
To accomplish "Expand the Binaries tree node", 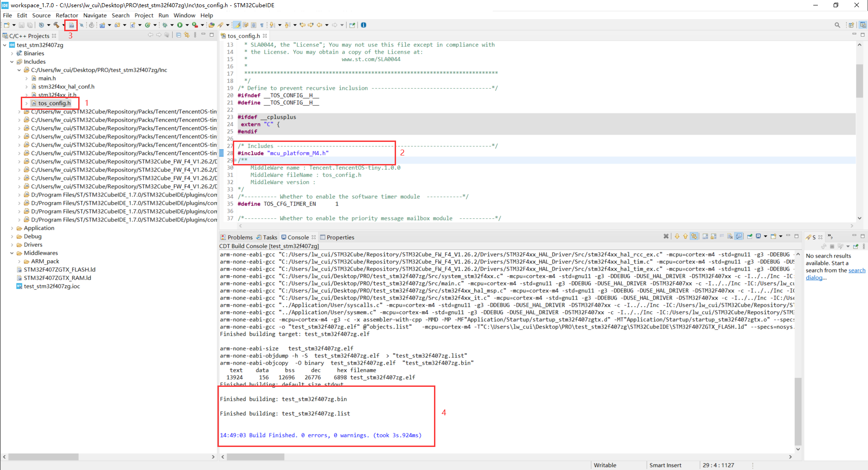I will 12,53.
